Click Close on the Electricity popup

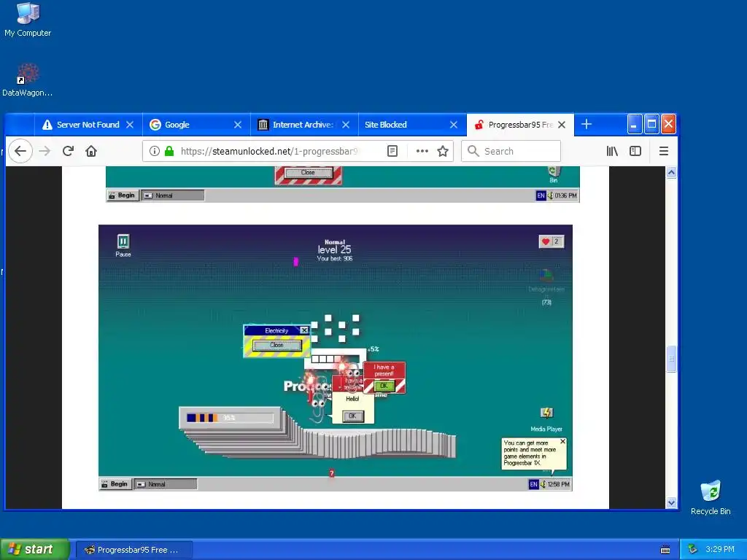[276, 345]
